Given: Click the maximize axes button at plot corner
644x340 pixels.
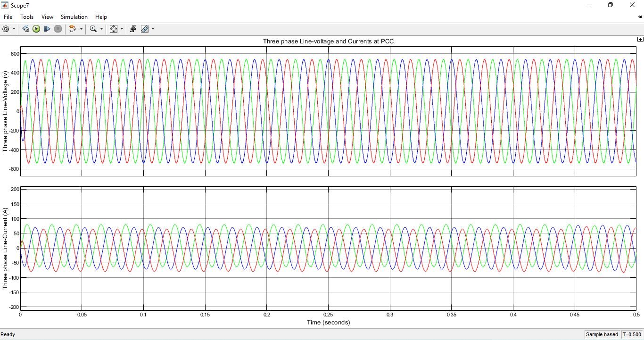Looking at the screenshot, I should 640,40.
